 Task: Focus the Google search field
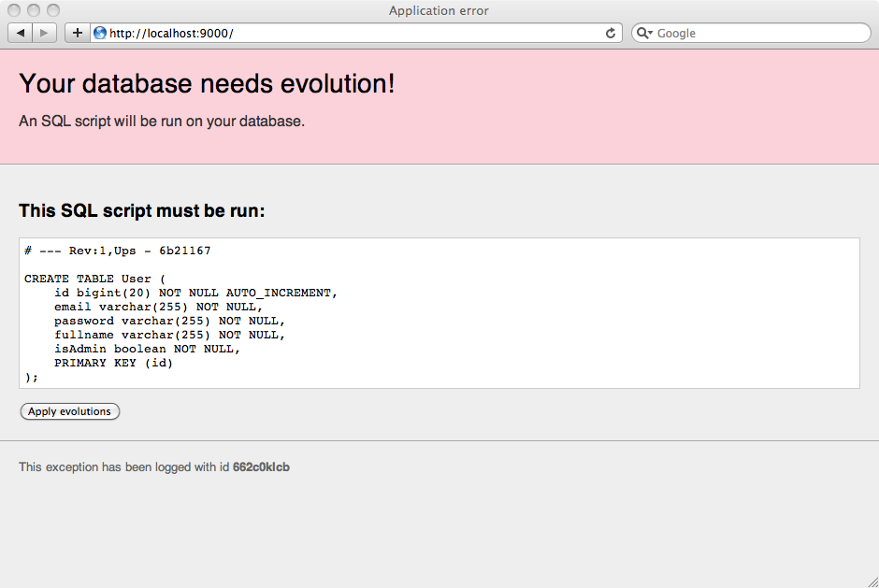(x=757, y=33)
